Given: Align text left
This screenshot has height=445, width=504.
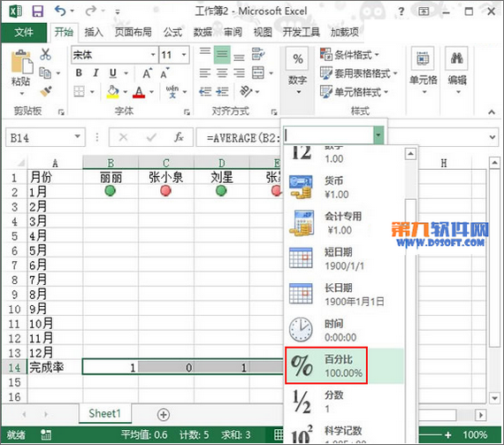Looking at the screenshot, I should [x=205, y=73].
